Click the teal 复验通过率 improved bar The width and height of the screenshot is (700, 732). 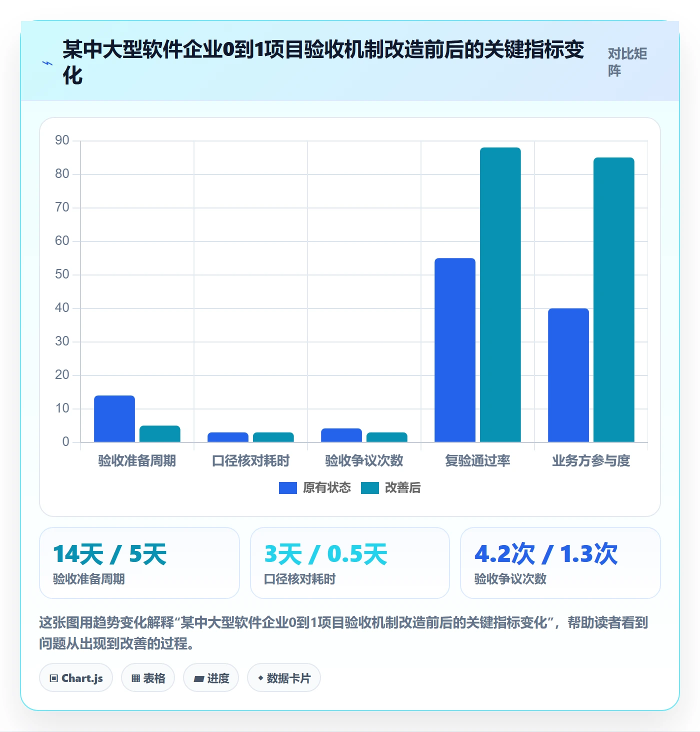coord(500,295)
